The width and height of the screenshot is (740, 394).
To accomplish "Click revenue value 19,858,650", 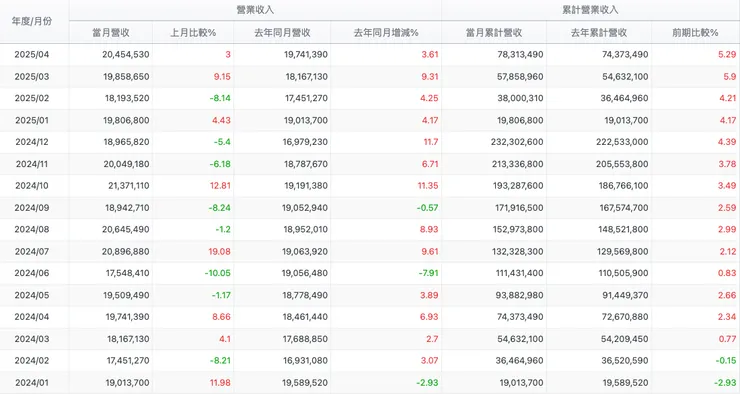I will 126,76.
